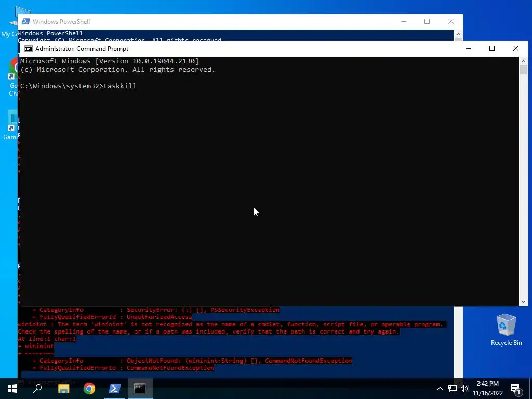Screen dimensions: 532x399
Task: Open taskbar Search magnifier
Action: (x=37, y=389)
